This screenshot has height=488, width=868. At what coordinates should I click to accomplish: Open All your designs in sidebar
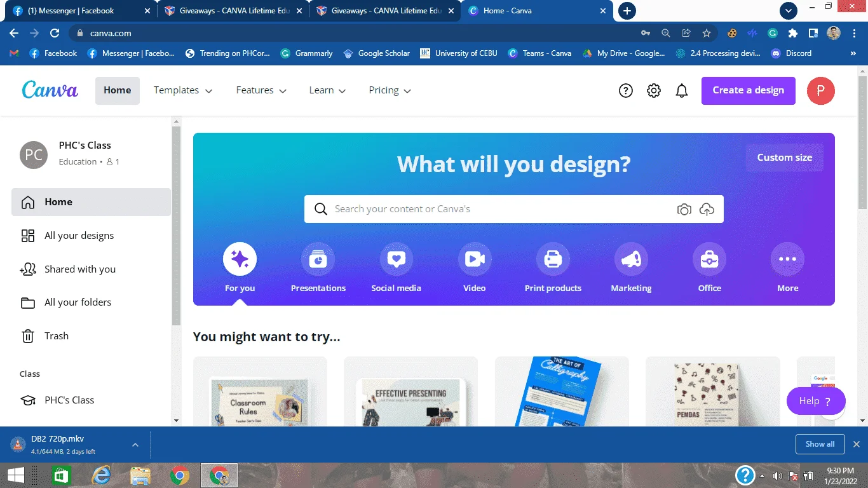(91, 236)
